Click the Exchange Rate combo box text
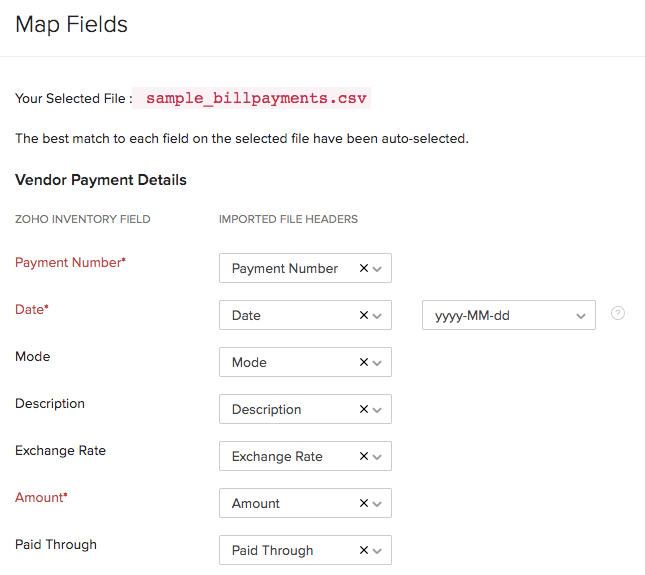The height and width of the screenshot is (575, 645). tap(277, 456)
